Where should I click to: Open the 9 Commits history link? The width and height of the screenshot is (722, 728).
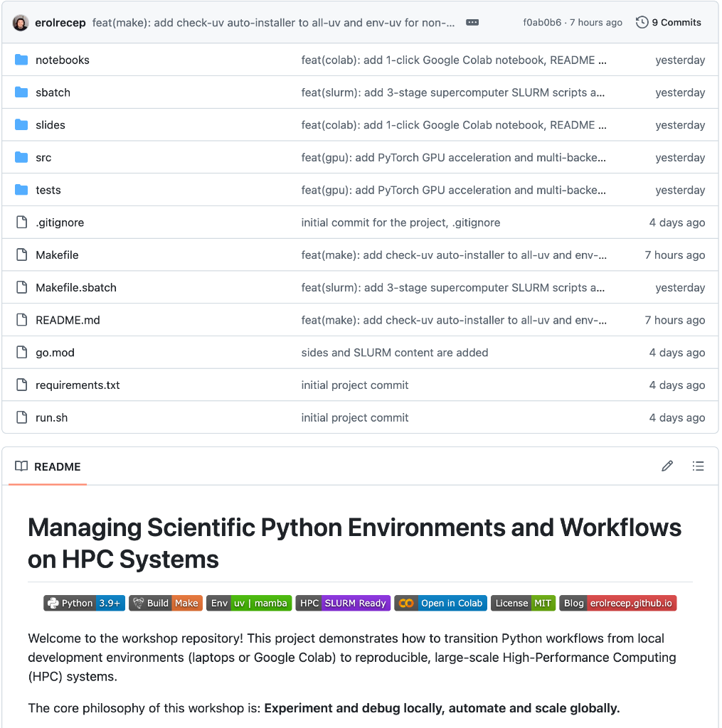tap(669, 22)
